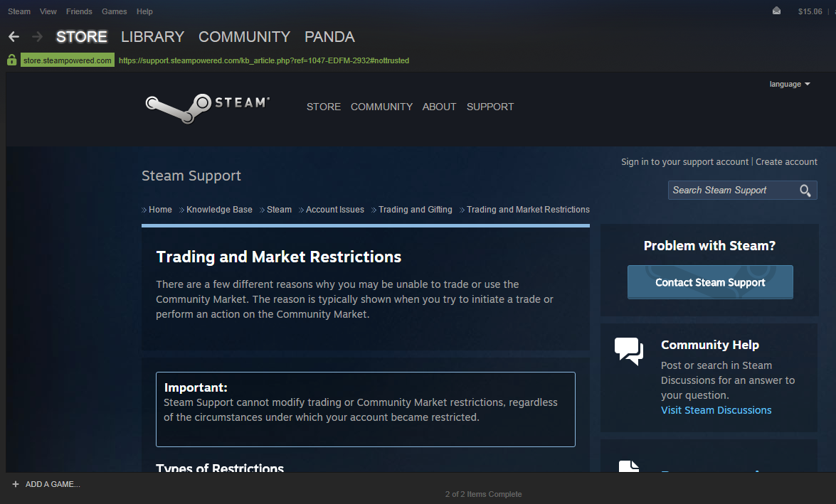Click the Problem with Steam? heading
Viewport: 836px width, 504px height.
click(x=709, y=246)
